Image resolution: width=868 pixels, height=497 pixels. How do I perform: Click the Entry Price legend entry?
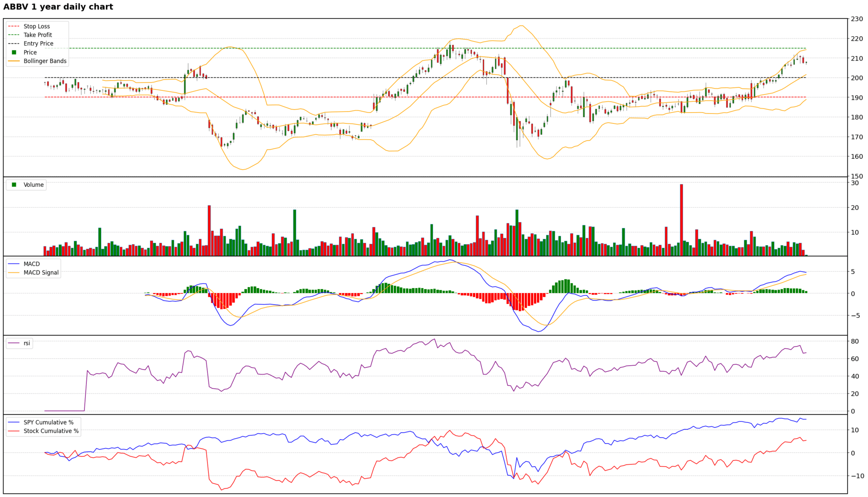pyautogui.click(x=38, y=43)
